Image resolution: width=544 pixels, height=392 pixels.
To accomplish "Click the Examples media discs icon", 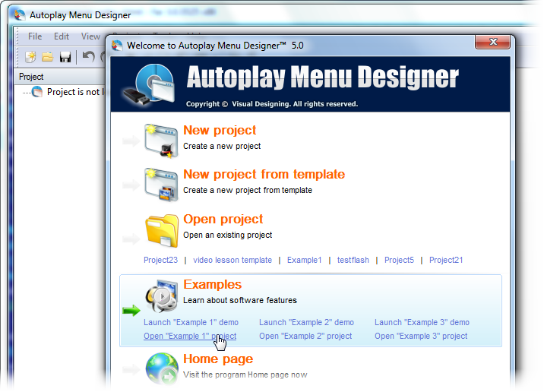I will 161,296.
